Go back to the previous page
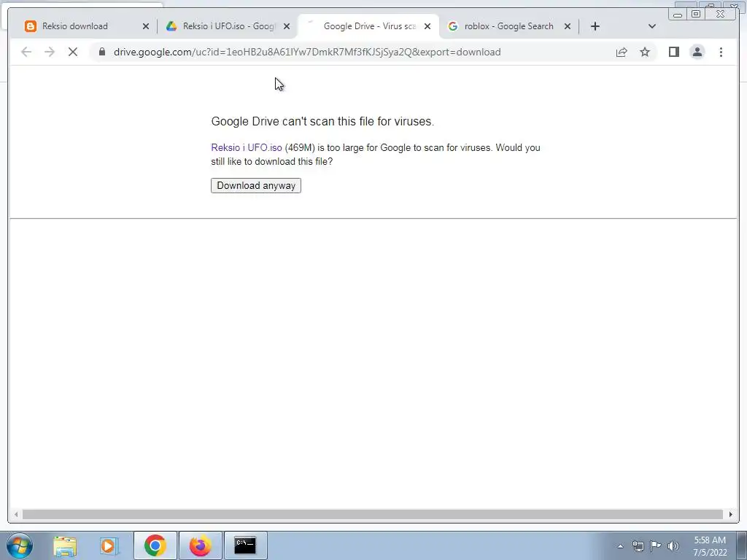This screenshot has height=560, width=747. point(26,52)
